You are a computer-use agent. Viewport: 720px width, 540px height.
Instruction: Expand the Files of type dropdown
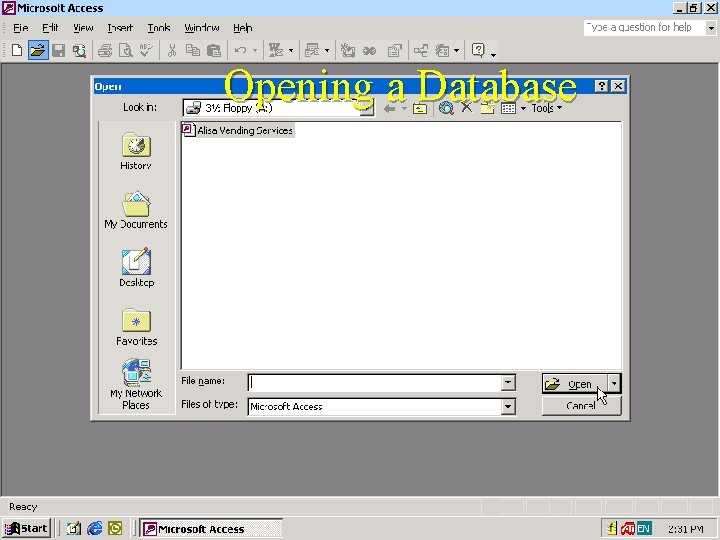508,406
